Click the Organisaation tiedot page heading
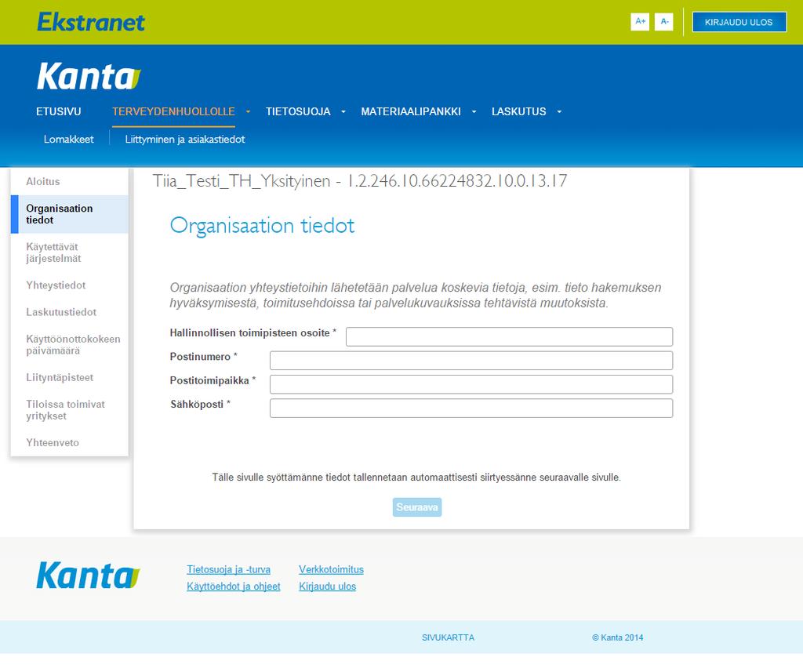This screenshot has height=672, width=803. tap(262, 226)
